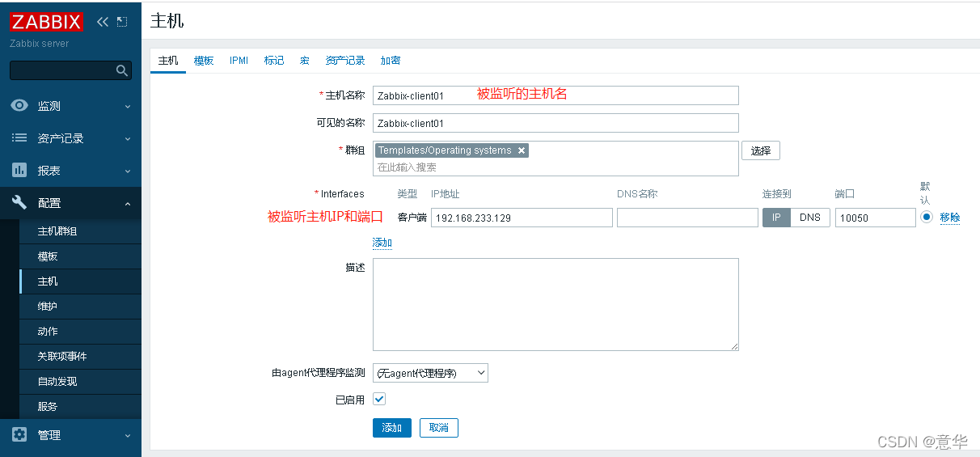Image resolution: width=980 pixels, height=457 pixels.
Task: Click the hide sidebar icon
Action: [122, 22]
